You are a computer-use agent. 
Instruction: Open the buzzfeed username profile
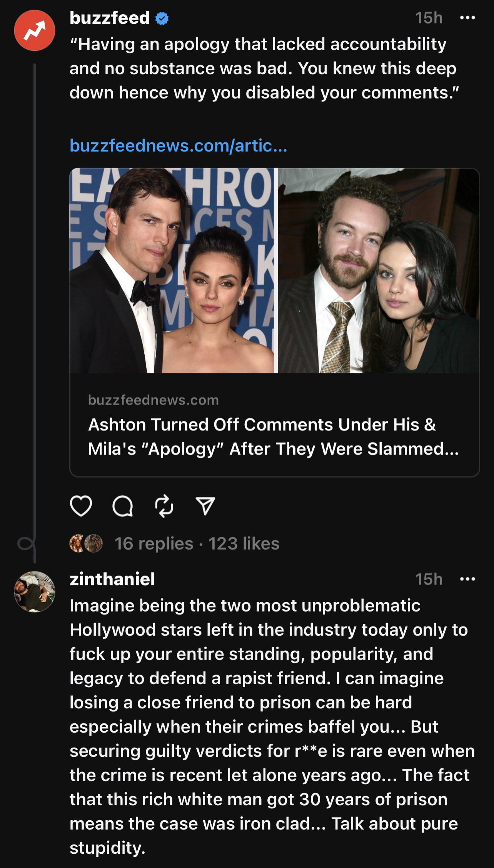110,18
